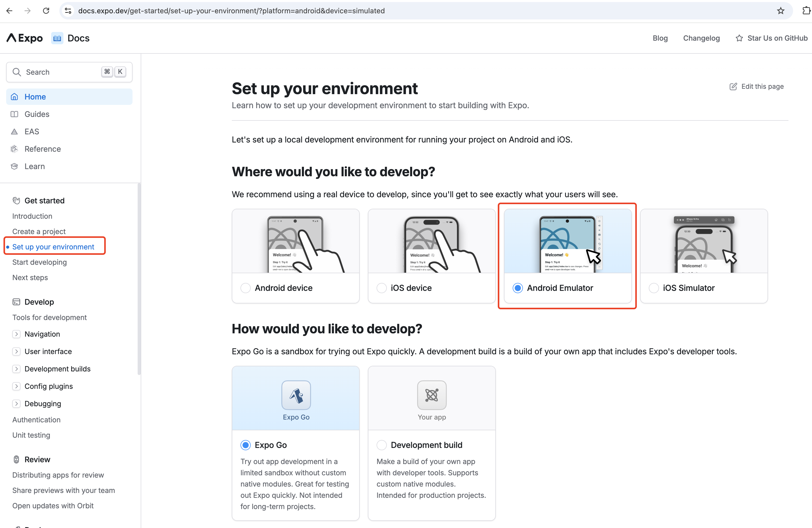Viewport: 812px width, 528px height.
Task: Click the sidebar scrollbar
Action: pos(139,280)
